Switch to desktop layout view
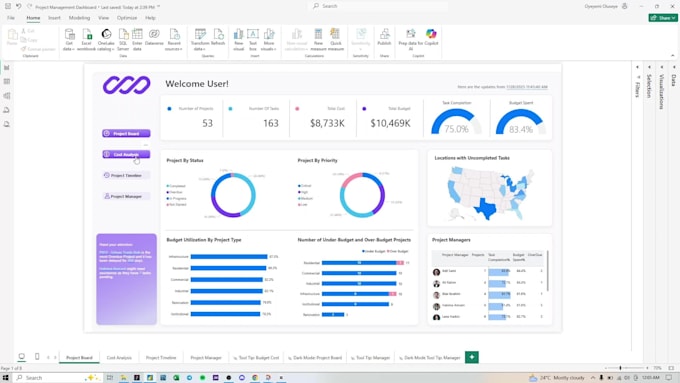680x383 pixels. coord(21,357)
